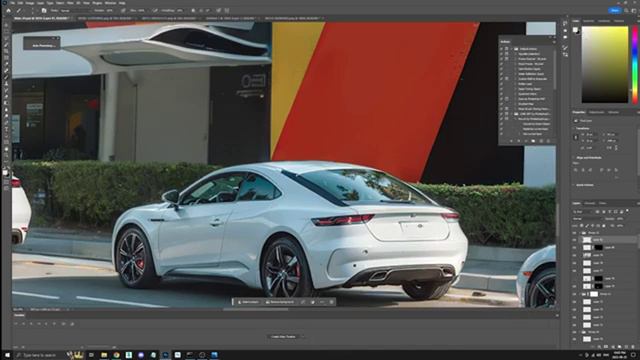The image size is (640, 360).
Task: Select the Move tool
Action: (x=6, y=25)
